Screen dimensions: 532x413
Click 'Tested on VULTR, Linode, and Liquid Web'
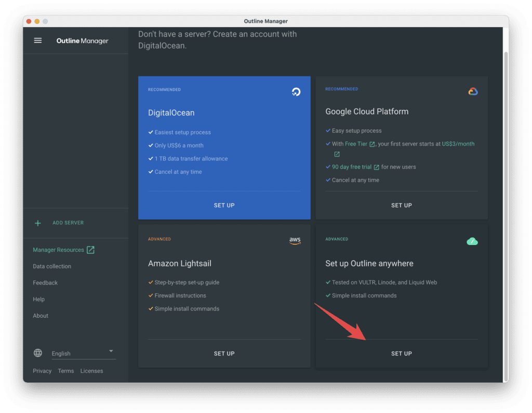click(384, 282)
